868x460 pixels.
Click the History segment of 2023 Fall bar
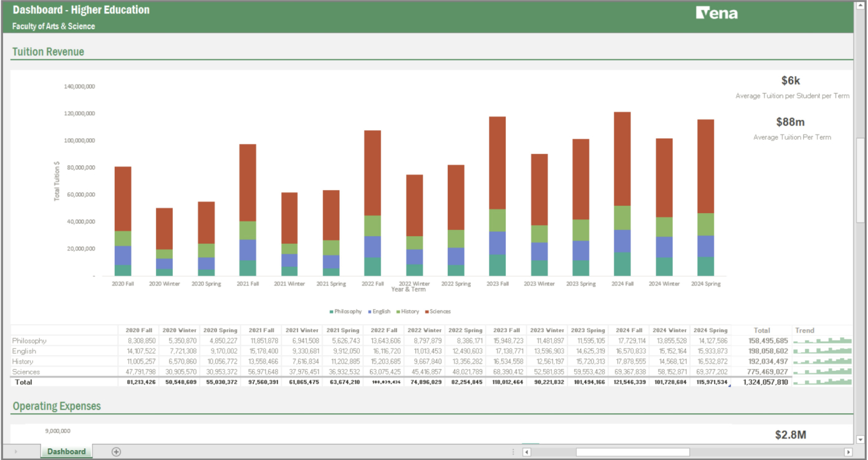(x=497, y=220)
